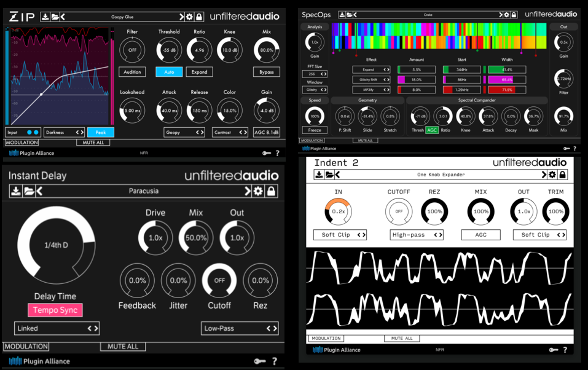
Task: Open the Paracusia preset menu in Instant Delay
Action: (x=144, y=191)
